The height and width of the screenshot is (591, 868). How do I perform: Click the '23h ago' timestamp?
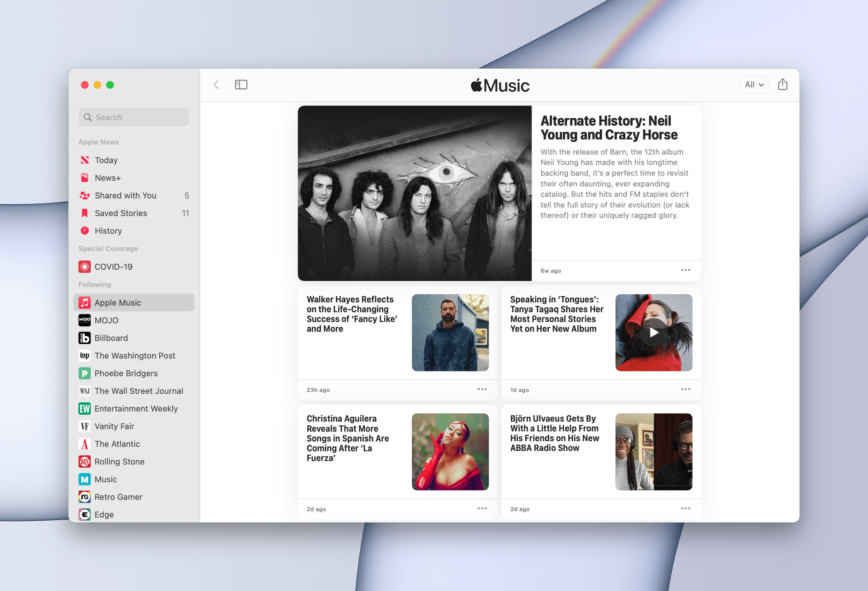[x=318, y=390]
